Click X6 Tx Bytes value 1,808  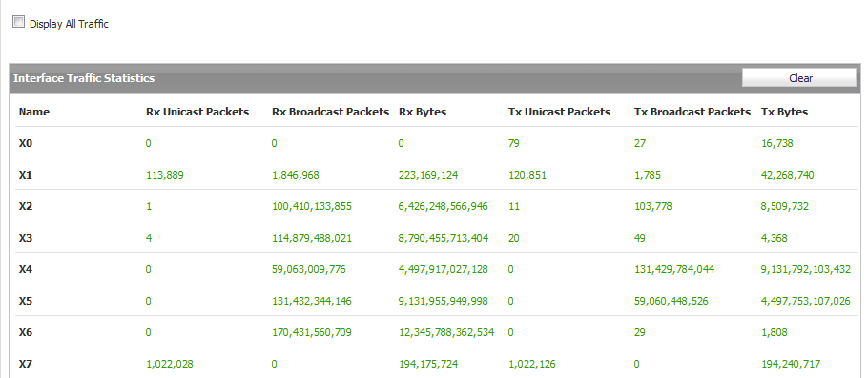point(775,333)
